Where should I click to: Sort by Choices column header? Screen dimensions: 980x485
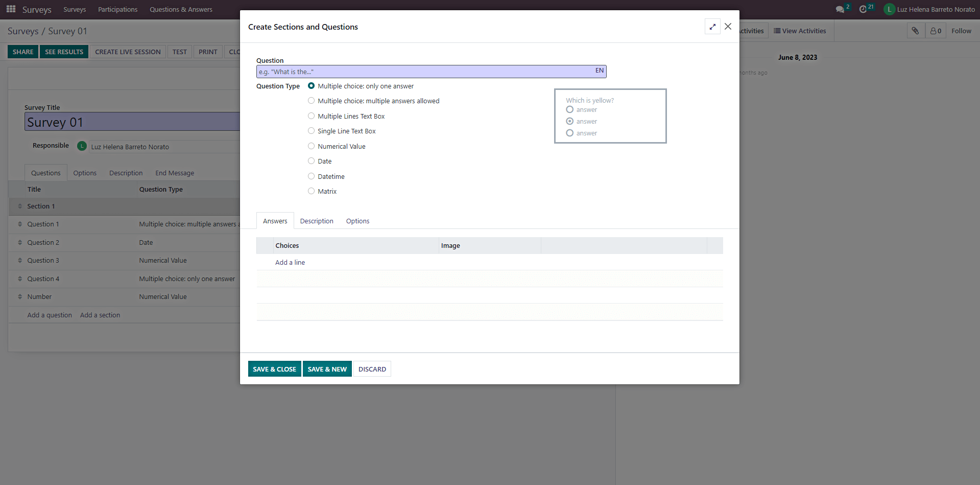pos(356,245)
